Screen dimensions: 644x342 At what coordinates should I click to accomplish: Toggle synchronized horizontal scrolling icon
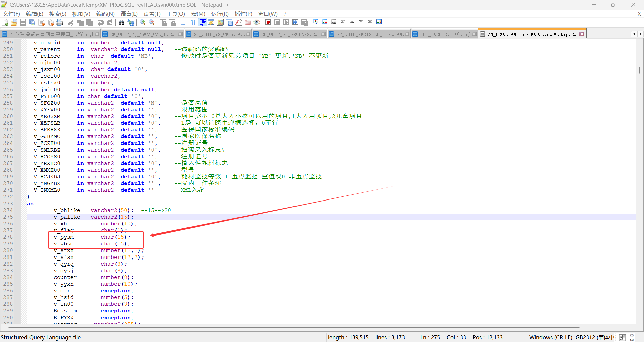172,22
